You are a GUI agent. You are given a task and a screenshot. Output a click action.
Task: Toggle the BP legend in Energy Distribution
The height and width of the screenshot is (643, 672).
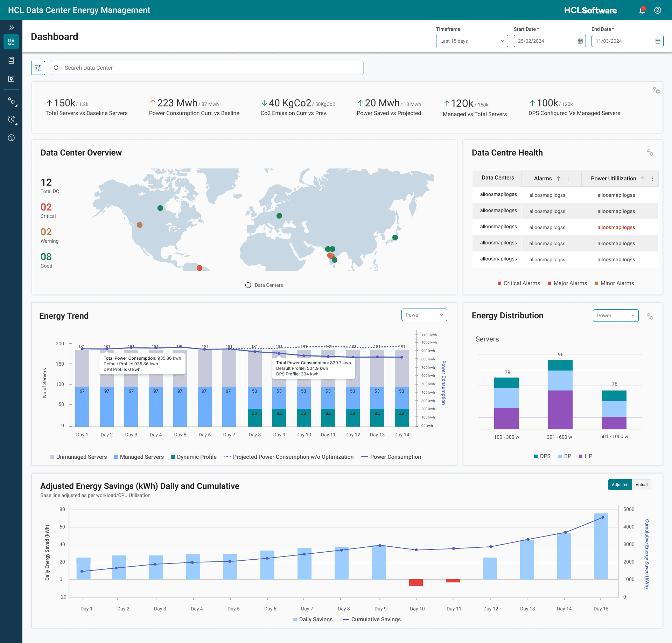565,456
